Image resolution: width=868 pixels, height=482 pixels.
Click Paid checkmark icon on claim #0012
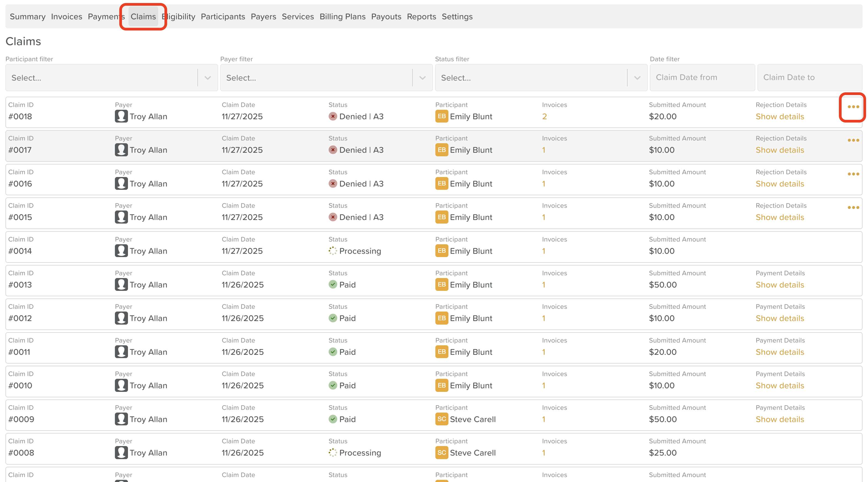pos(332,318)
